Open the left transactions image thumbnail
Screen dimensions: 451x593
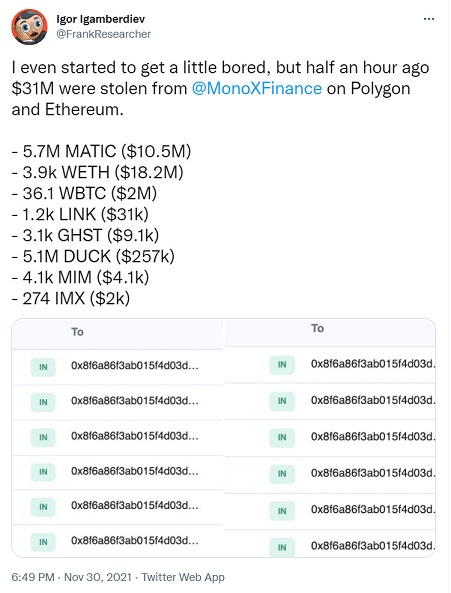[118, 438]
